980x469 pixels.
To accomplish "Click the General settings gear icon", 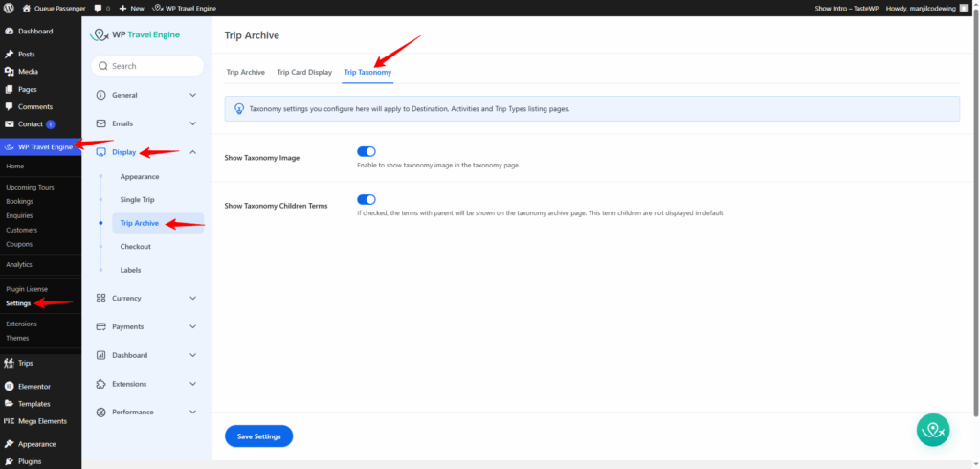I will click(x=101, y=95).
